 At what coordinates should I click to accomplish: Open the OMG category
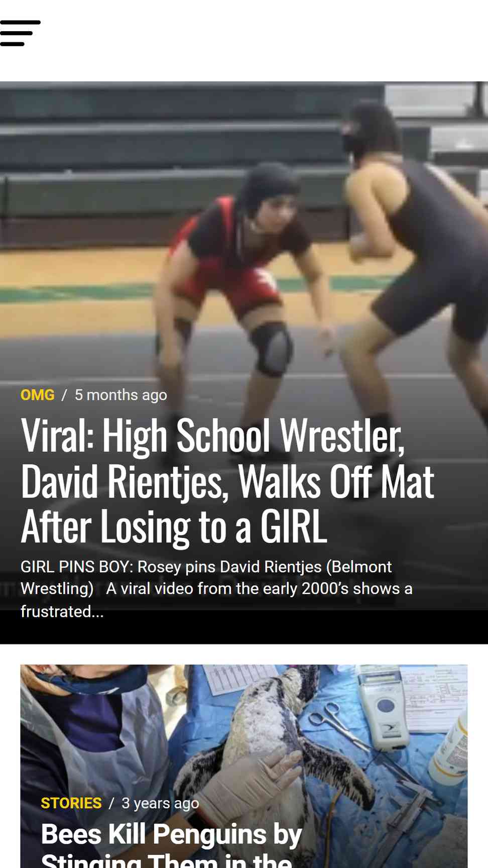37,395
